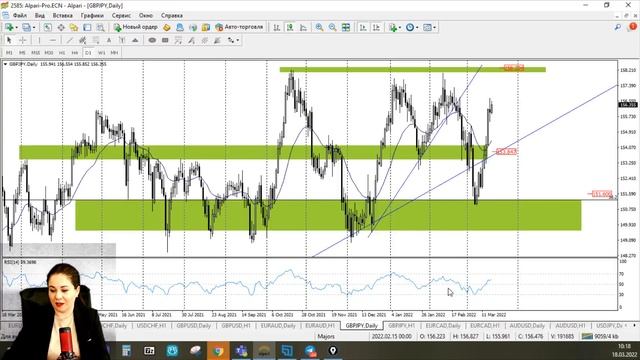Switch timeframe to W1

click(101, 53)
